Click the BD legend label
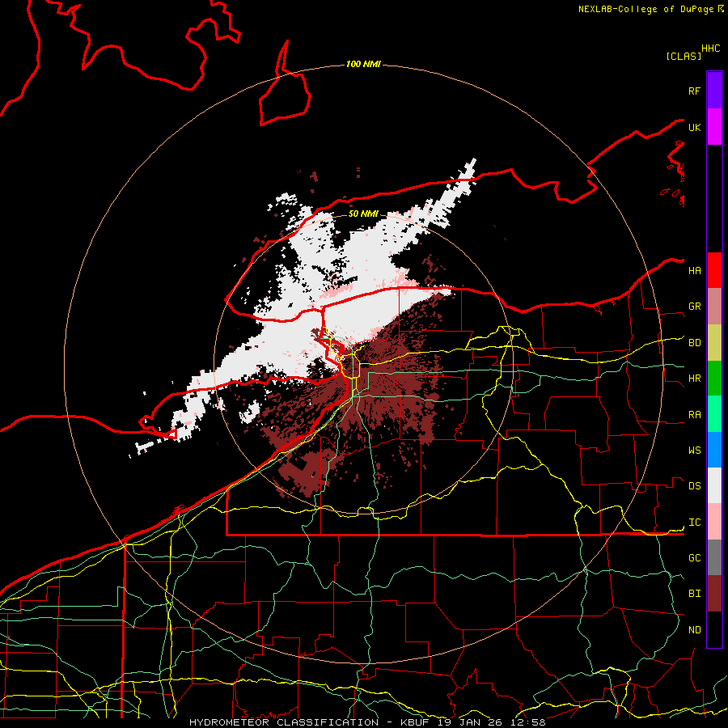Image resolution: width=728 pixels, height=728 pixels. [694, 343]
